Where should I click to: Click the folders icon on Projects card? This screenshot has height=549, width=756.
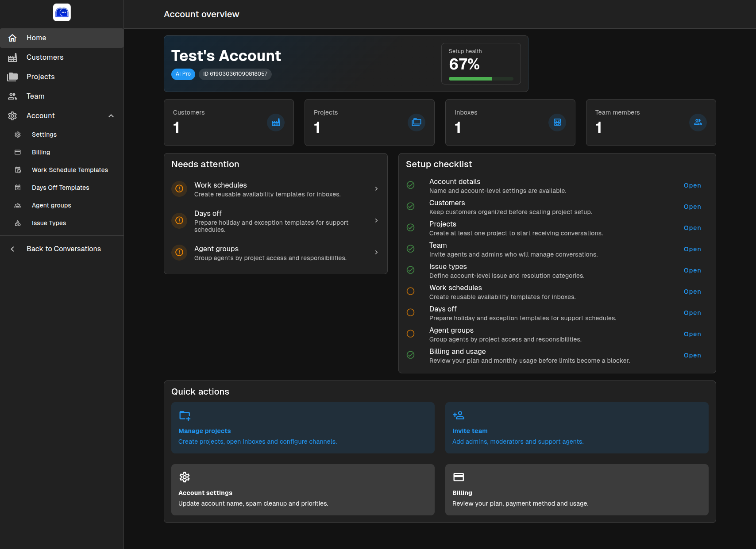[417, 123]
